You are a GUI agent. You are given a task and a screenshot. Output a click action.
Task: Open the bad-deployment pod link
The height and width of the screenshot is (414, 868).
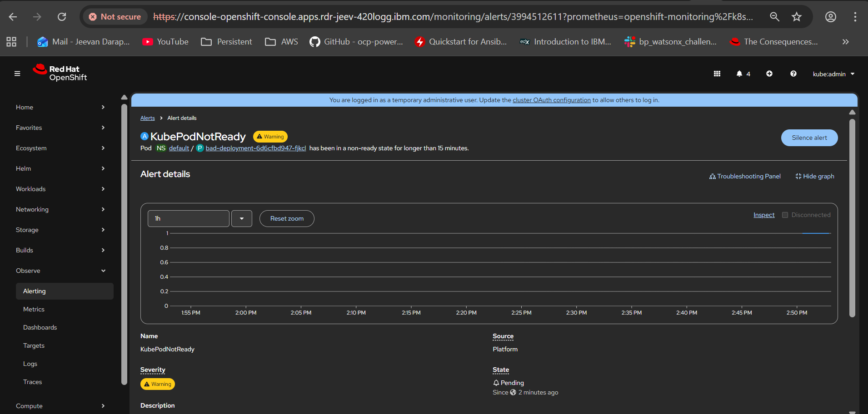point(255,148)
